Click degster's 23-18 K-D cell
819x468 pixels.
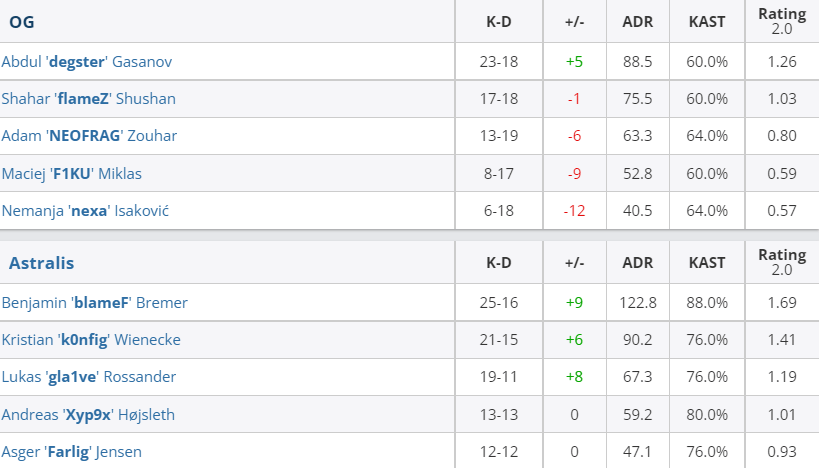499,62
